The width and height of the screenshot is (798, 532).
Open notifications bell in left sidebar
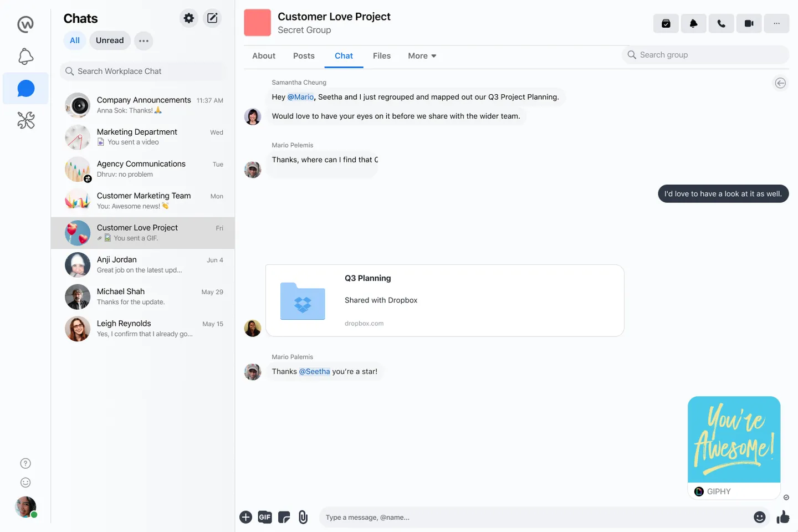[25, 57]
